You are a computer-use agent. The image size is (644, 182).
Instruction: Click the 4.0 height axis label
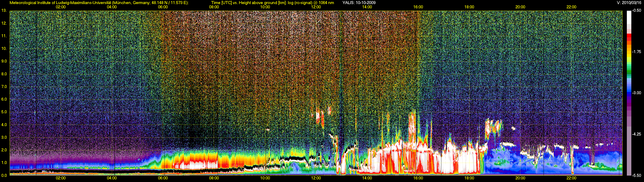point(4,125)
